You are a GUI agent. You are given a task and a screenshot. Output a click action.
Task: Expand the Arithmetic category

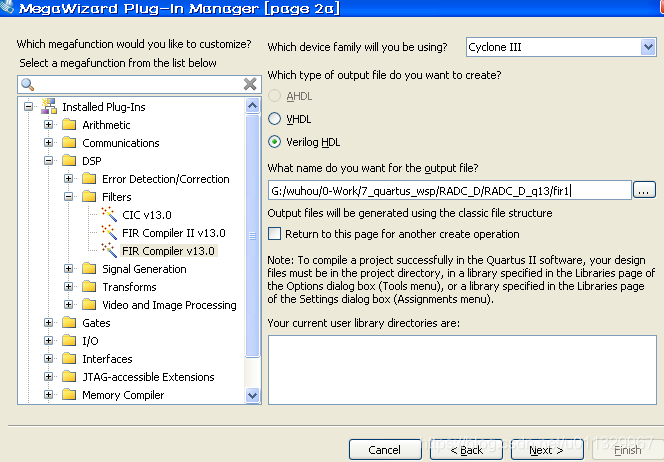pos(48,124)
